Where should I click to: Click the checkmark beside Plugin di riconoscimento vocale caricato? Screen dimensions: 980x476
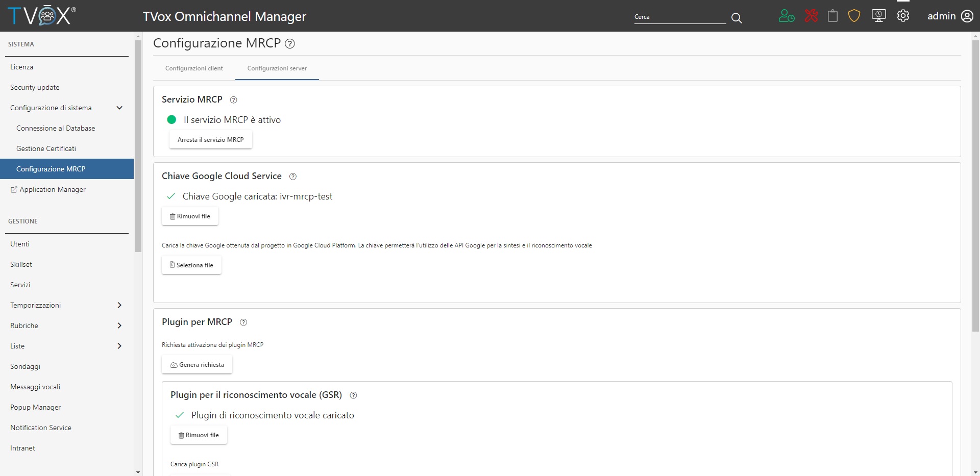point(180,415)
